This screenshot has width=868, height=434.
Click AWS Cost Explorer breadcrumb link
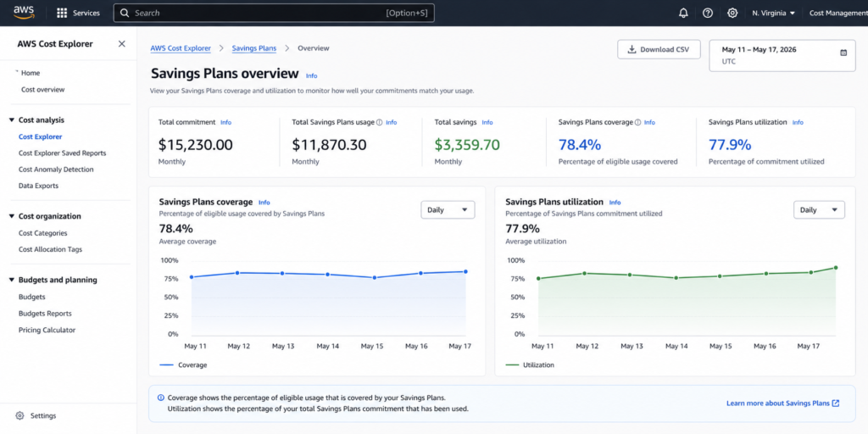pos(181,48)
